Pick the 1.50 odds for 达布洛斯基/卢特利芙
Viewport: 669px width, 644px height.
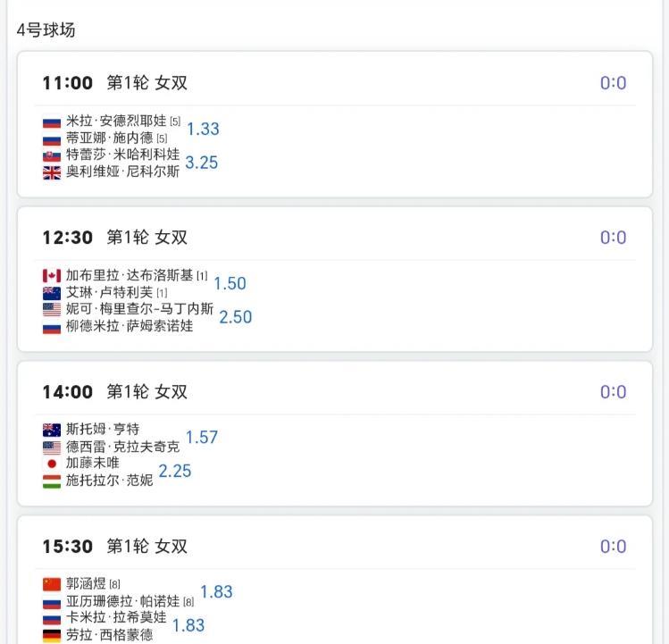click(x=230, y=283)
